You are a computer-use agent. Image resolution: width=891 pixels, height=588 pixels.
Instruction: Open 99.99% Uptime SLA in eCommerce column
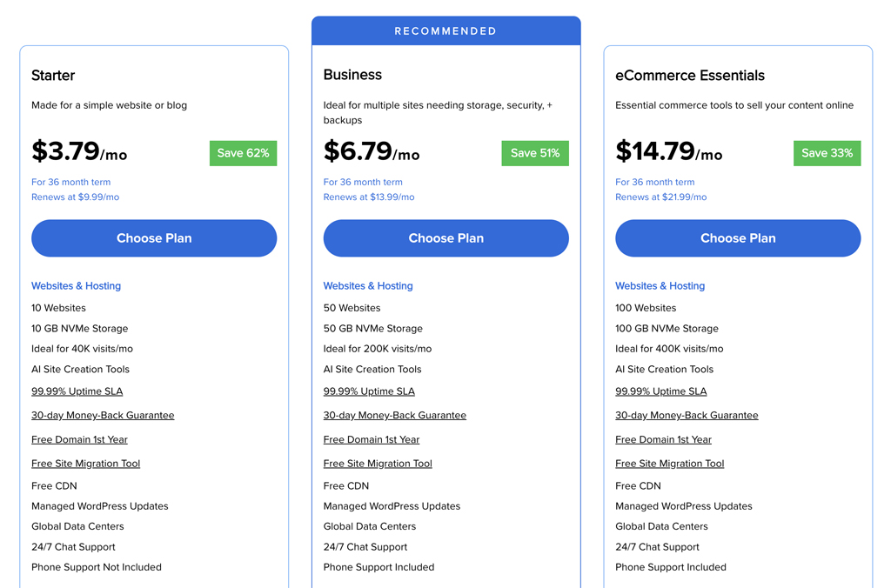pyautogui.click(x=660, y=391)
